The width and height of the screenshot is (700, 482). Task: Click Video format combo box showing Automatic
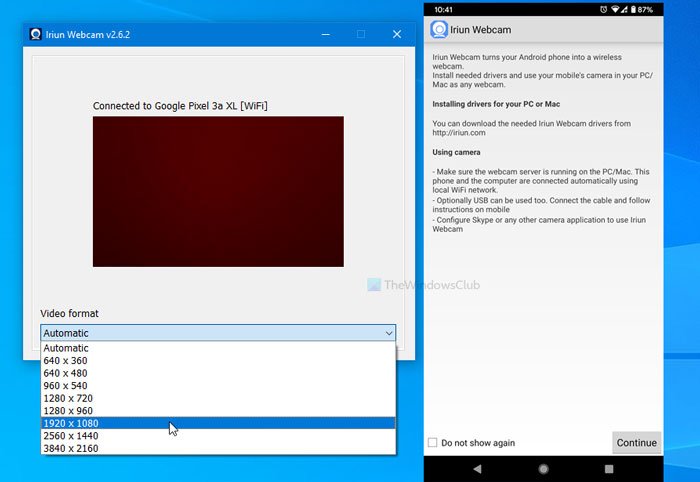pos(218,333)
